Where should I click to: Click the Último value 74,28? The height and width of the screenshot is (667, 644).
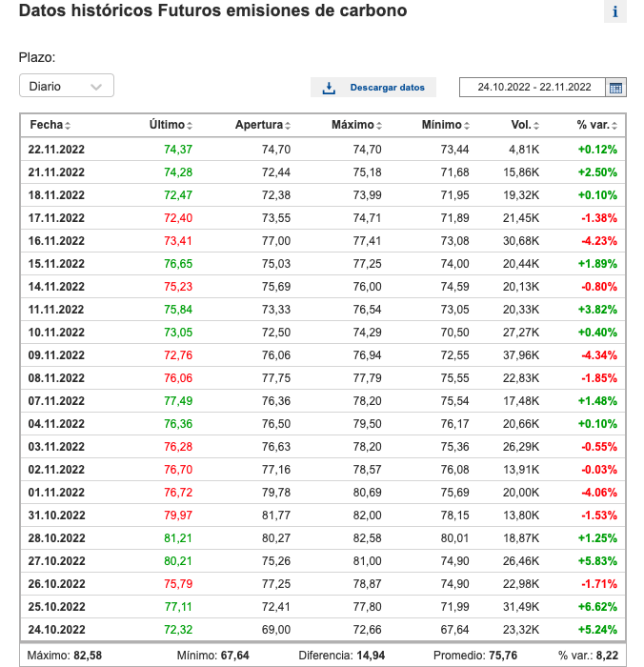pos(178,172)
